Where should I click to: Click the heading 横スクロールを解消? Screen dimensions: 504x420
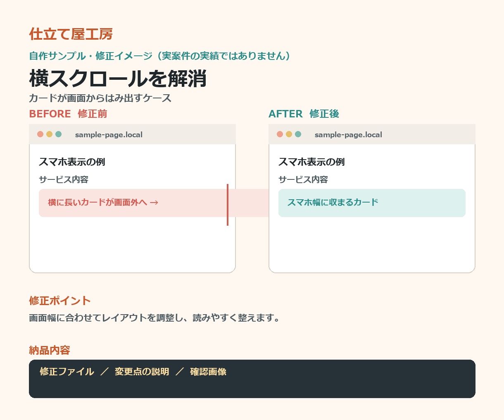[118, 79]
